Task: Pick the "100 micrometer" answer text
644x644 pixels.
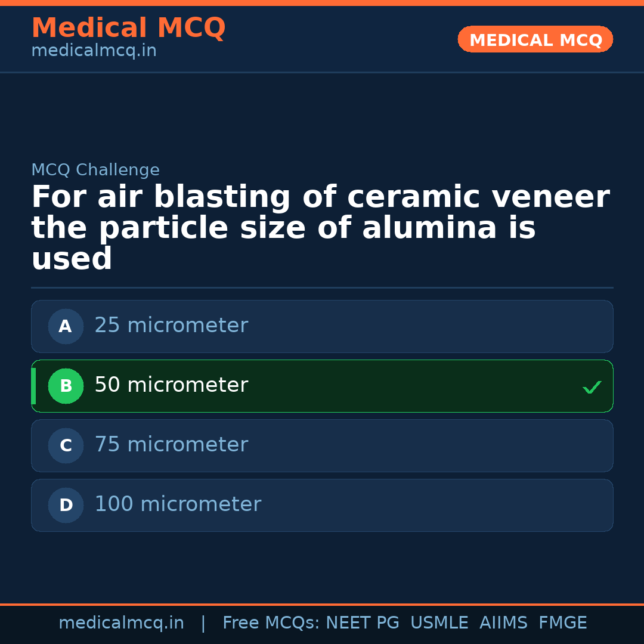Action: coord(178,504)
